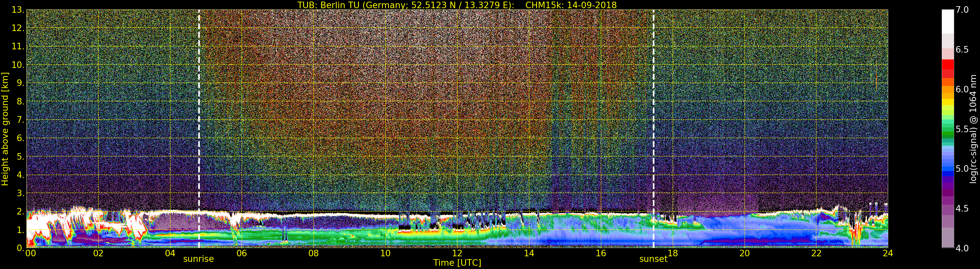Click the height axis tick label 1.
Viewport: 980px width, 269px height.
coord(20,230)
